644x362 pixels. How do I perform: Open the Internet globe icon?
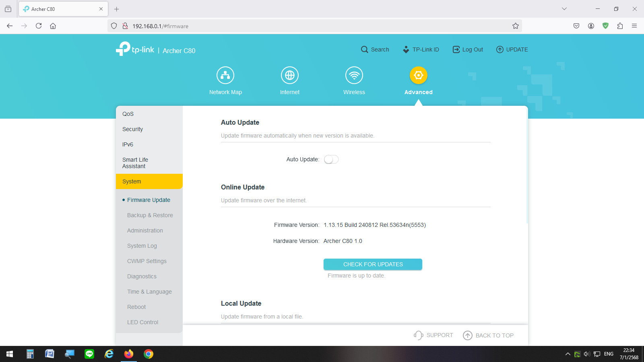point(290,76)
